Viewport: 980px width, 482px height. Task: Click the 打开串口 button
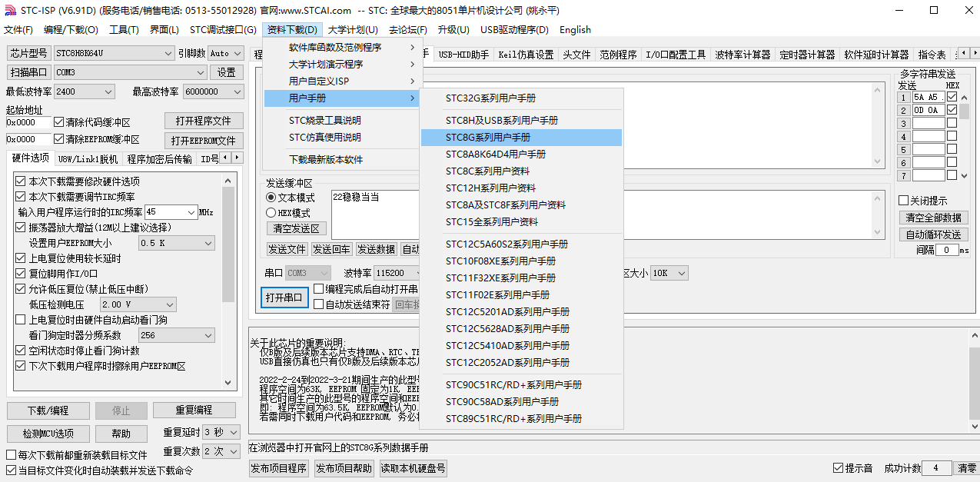pyautogui.click(x=284, y=298)
